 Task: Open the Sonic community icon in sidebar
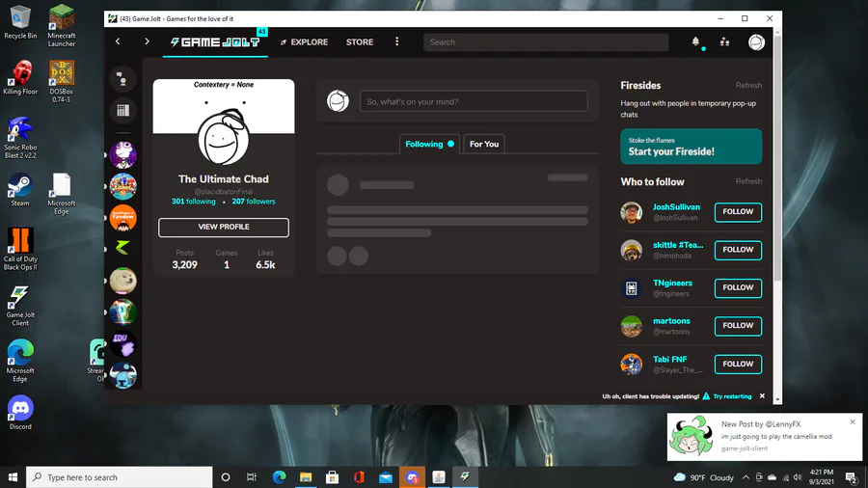[122, 186]
